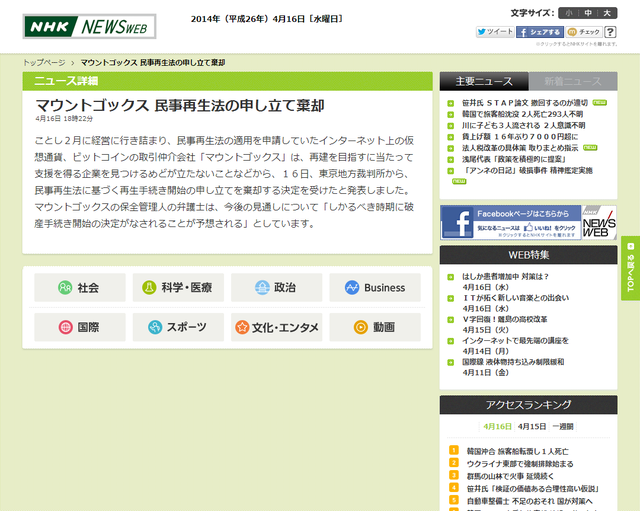Open 法人税改革の具体策 headline
Image resolution: width=640 pixels, height=511 pixels.
pyautogui.click(x=520, y=148)
